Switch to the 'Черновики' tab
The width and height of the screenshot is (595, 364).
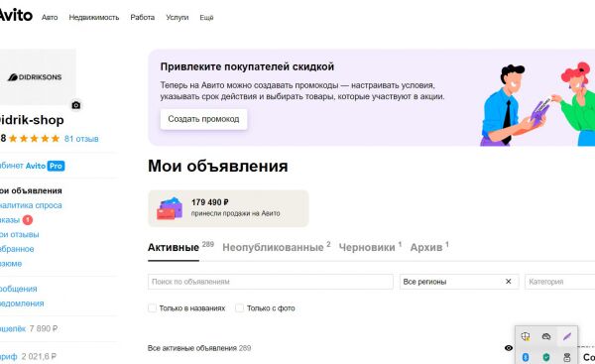(367, 248)
